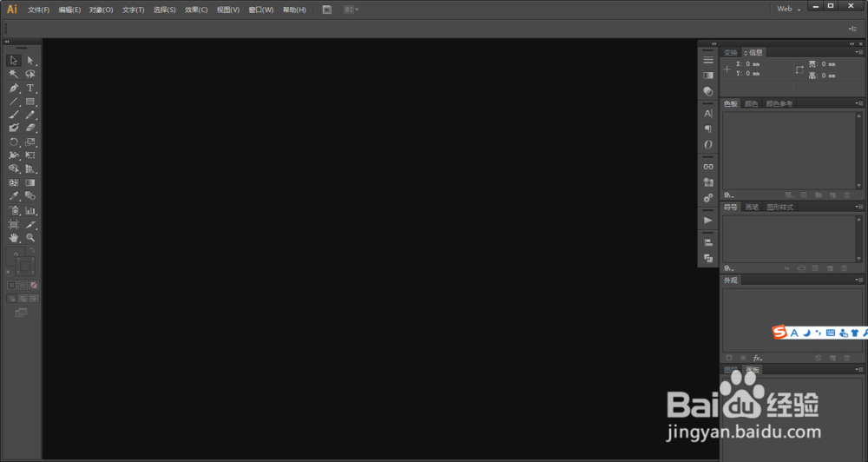Select the Line Segment tool
Screen dimensions: 868x462
pyautogui.click(x=14, y=102)
